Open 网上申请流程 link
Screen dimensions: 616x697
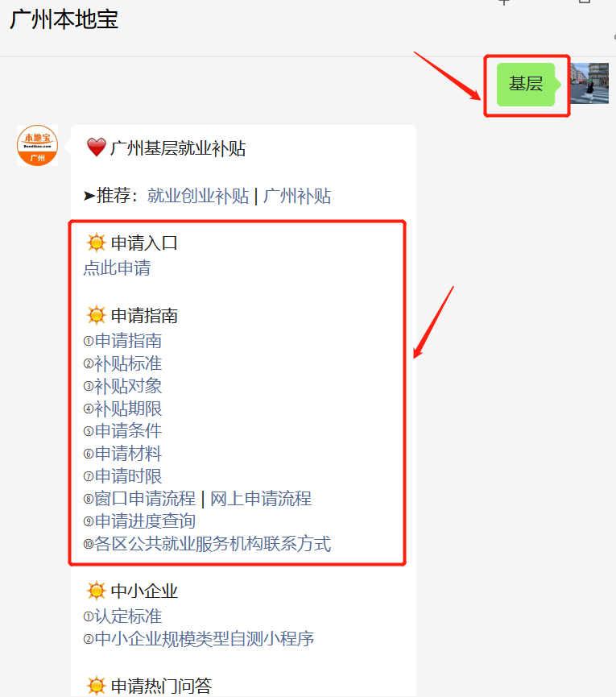pyautogui.click(x=261, y=499)
